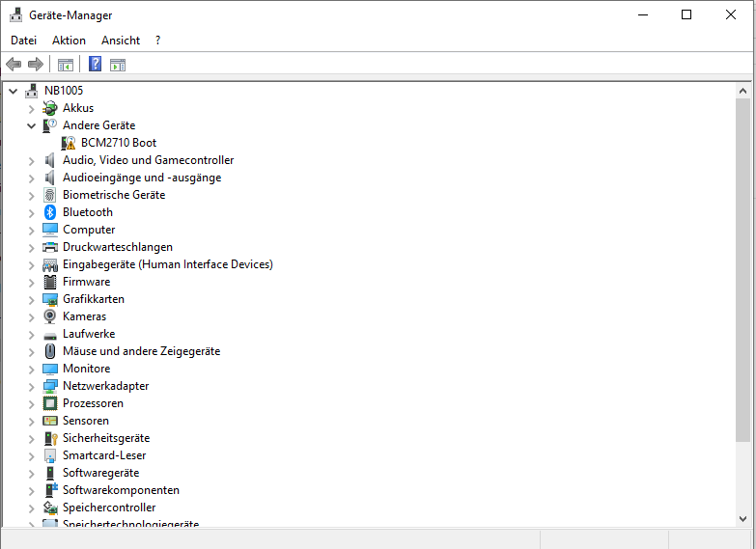Select the Druckwarteschlangen label
Image resolution: width=756 pixels, height=549 pixels.
point(118,247)
